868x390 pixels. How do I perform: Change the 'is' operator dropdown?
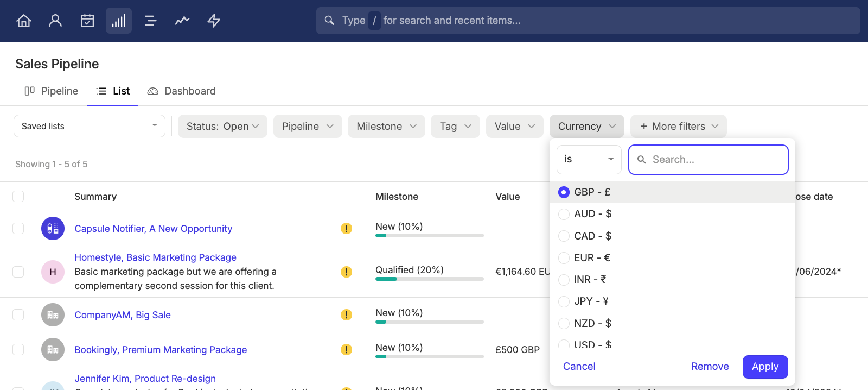coord(589,160)
